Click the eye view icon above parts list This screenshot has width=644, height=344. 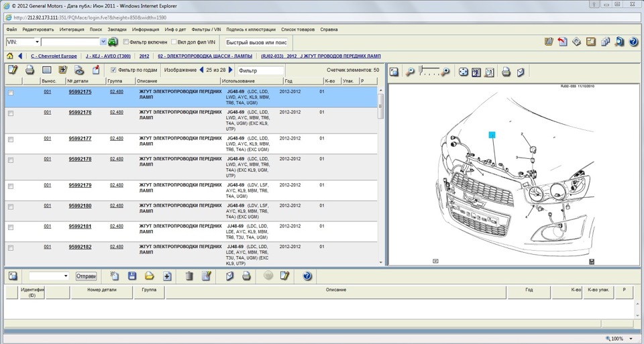[79, 70]
